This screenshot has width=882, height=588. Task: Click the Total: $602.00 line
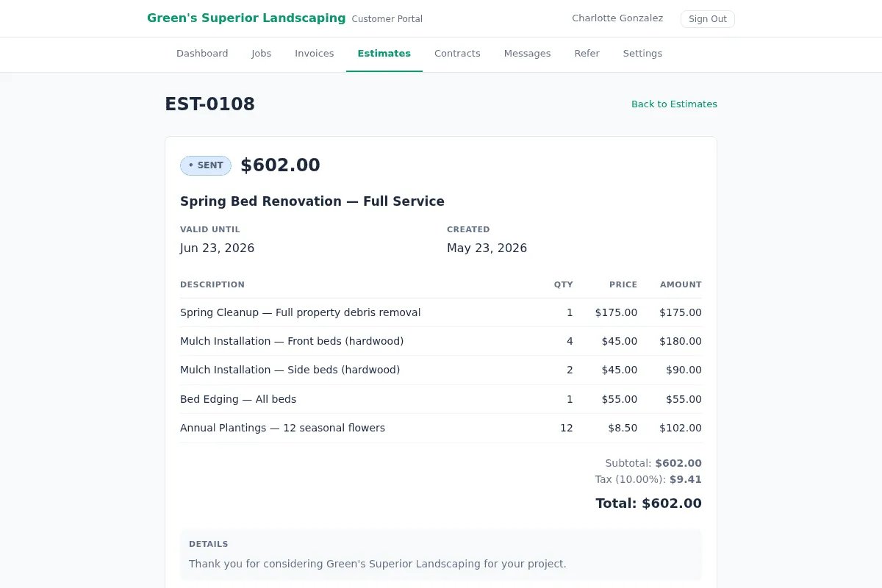[648, 503]
